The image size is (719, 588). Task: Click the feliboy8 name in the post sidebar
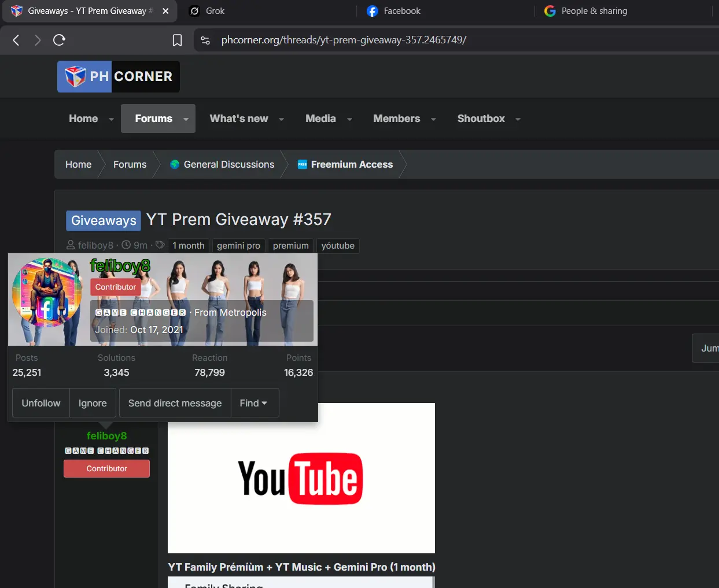(106, 436)
